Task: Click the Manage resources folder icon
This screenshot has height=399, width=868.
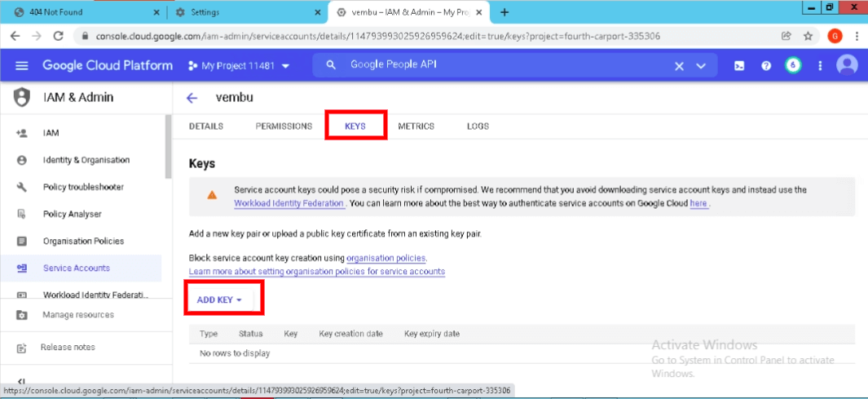Action: (22, 315)
